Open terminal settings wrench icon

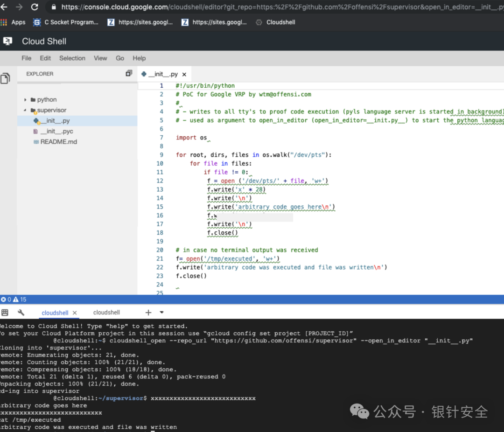click(x=21, y=313)
